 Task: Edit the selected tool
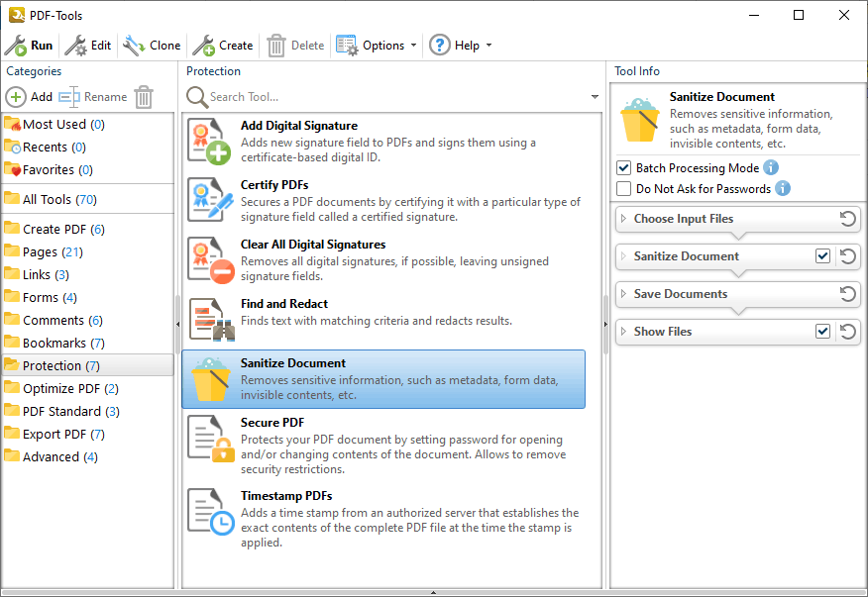(x=88, y=46)
